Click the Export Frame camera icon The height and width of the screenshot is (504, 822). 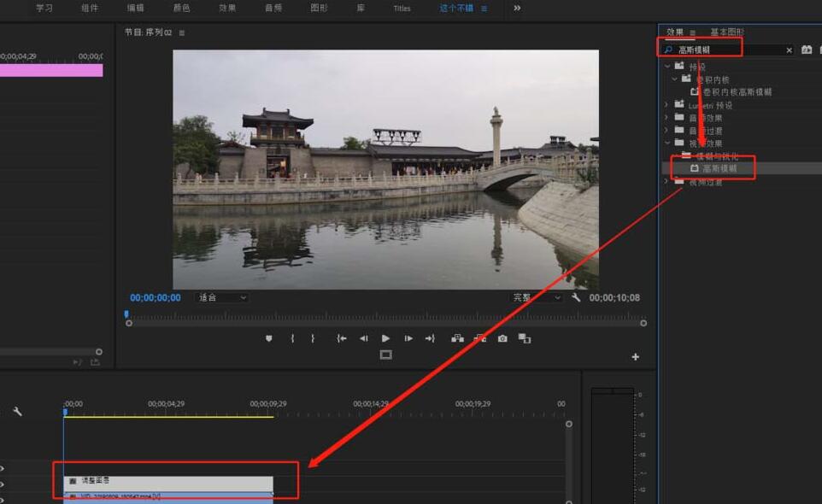[x=502, y=337]
